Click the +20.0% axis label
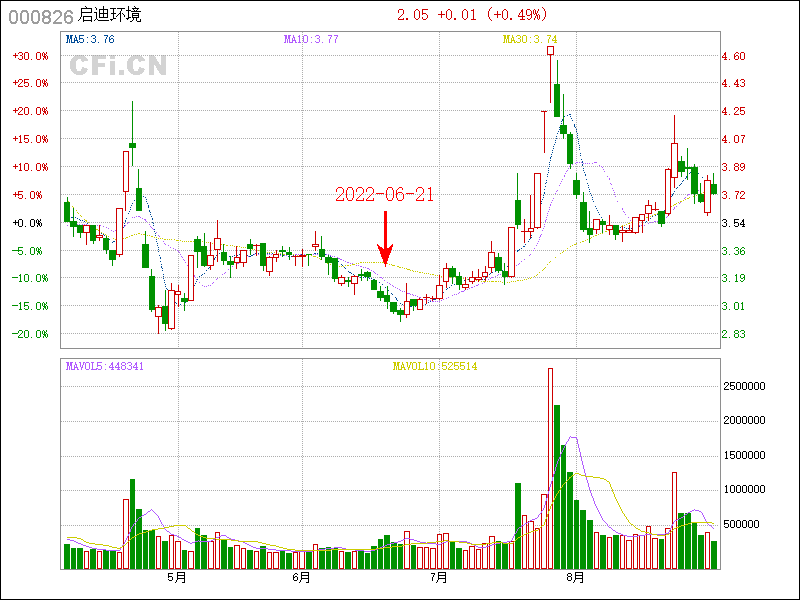Viewport: 800px width, 600px height. pyautogui.click(x=31, y=111)
